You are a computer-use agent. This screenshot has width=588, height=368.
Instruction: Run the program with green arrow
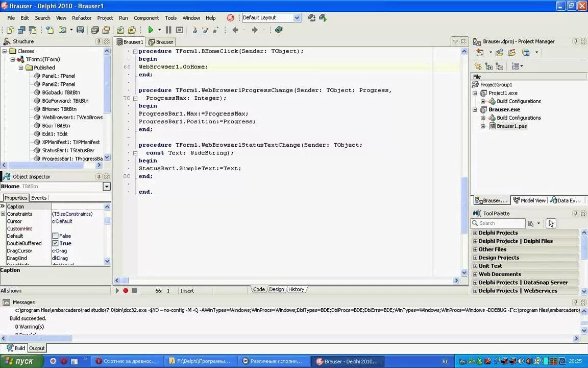tap(151, 30)
